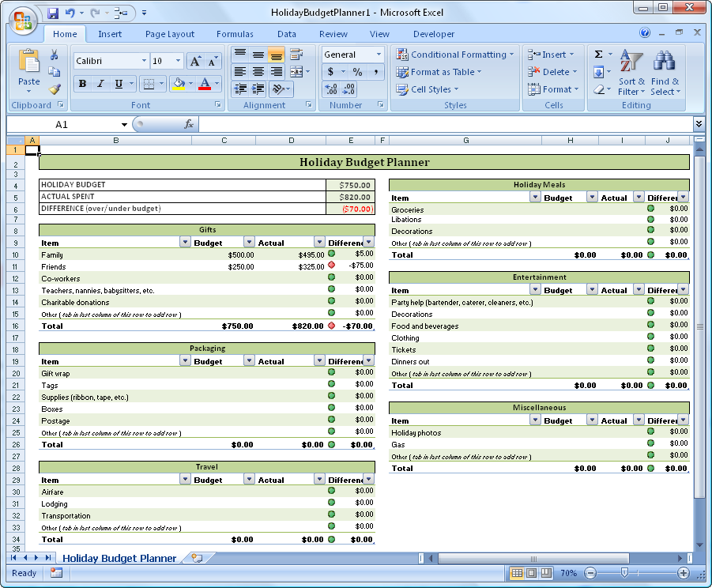Image resolution: width=712 pixels, height=588 pixels.
Task: Click the Paste clipboard icon
Action: (29, 62)
